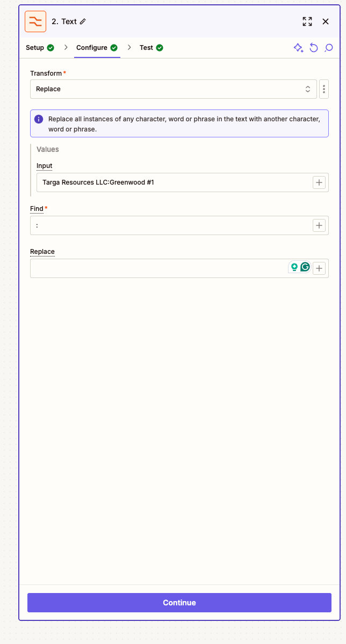Click plus icon in Find field
346x644 pixels.
319,225
